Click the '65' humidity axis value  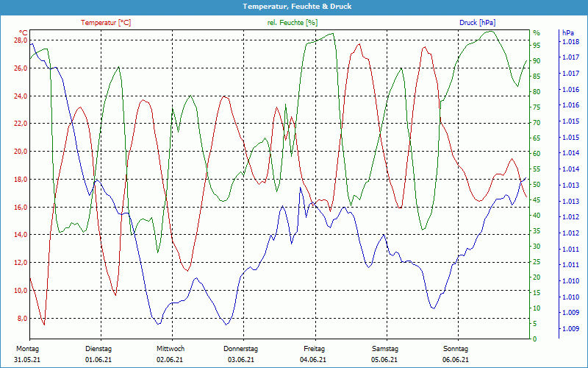click(x=537, y=138)
